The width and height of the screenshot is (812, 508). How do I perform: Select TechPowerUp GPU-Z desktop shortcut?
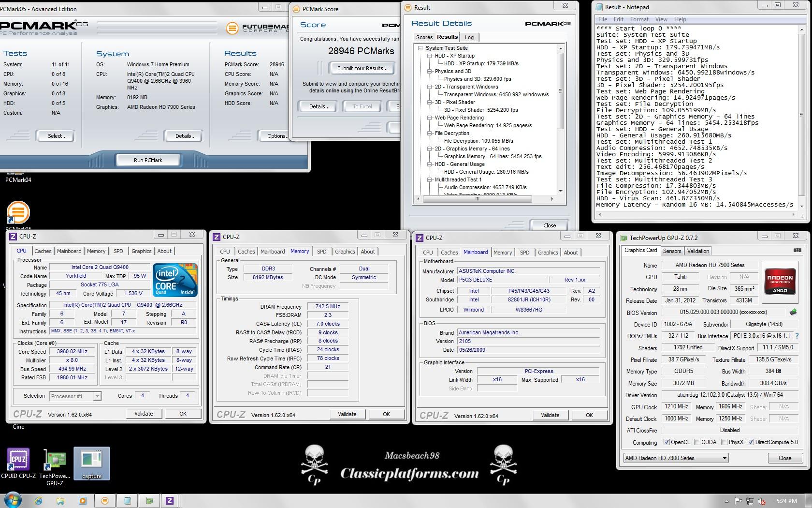click(55, 467)
